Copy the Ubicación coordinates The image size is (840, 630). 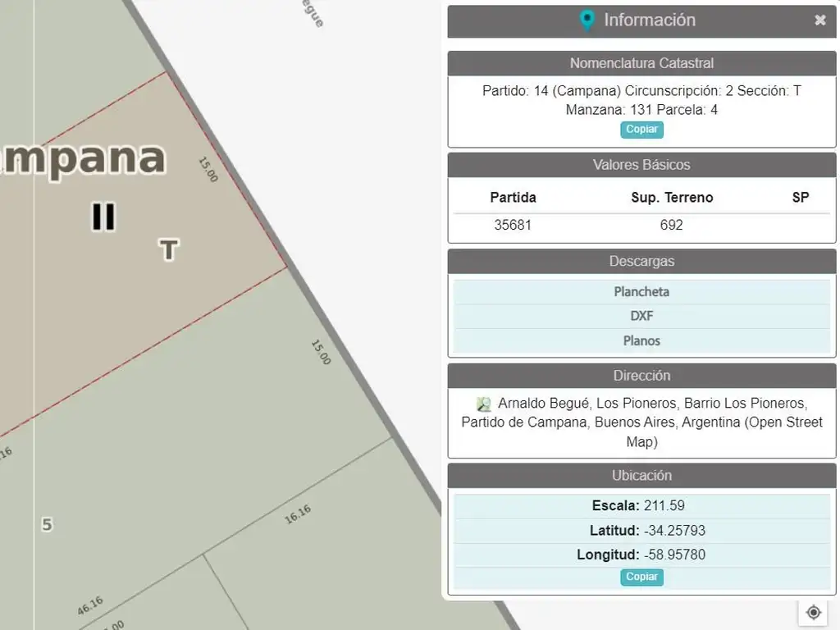tap(641, 577)
